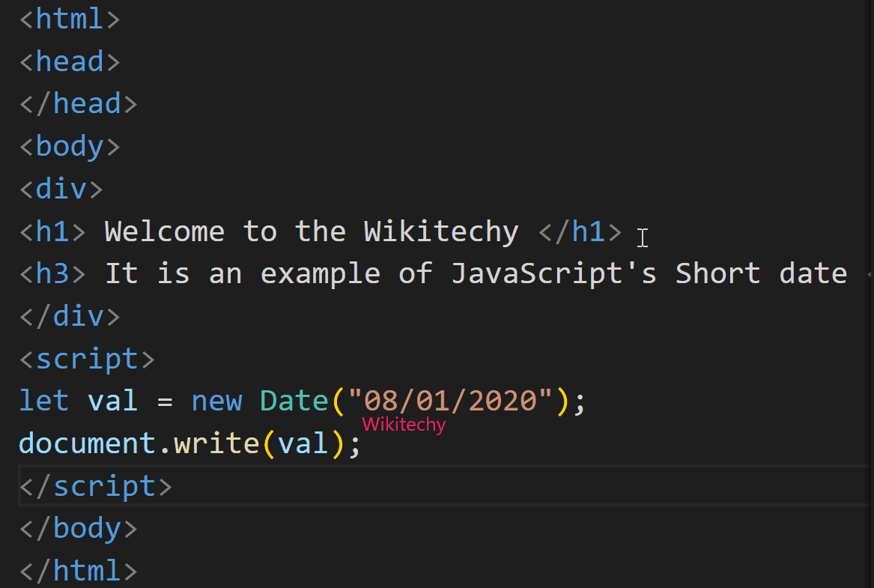The width and height of the screenshot is (874, 588).
Task: Click the word JavaScript's in the h3 line
Action: point(554,273)
